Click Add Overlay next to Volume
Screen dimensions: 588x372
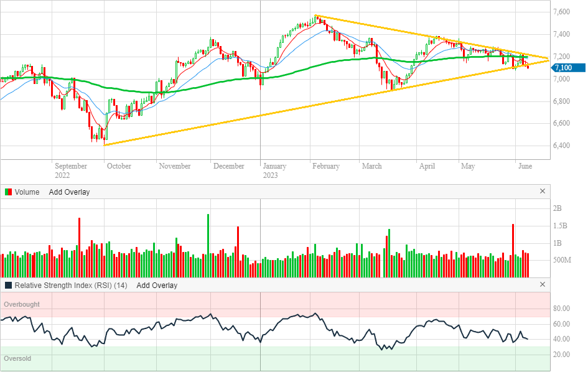tap(69, 192)
